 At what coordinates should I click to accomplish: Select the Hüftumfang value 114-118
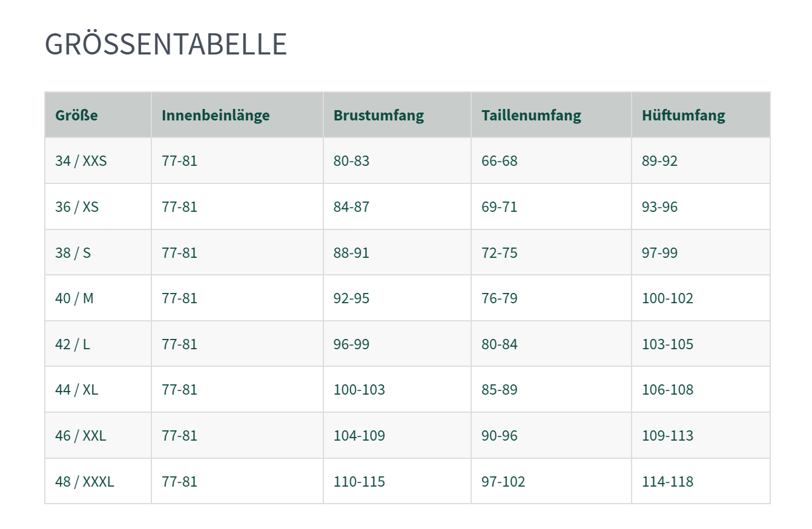tap(667, 482)
